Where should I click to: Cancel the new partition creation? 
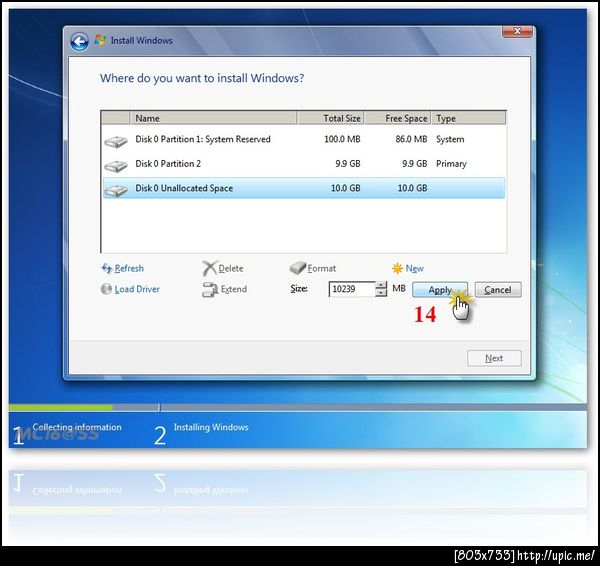point(498,290)
